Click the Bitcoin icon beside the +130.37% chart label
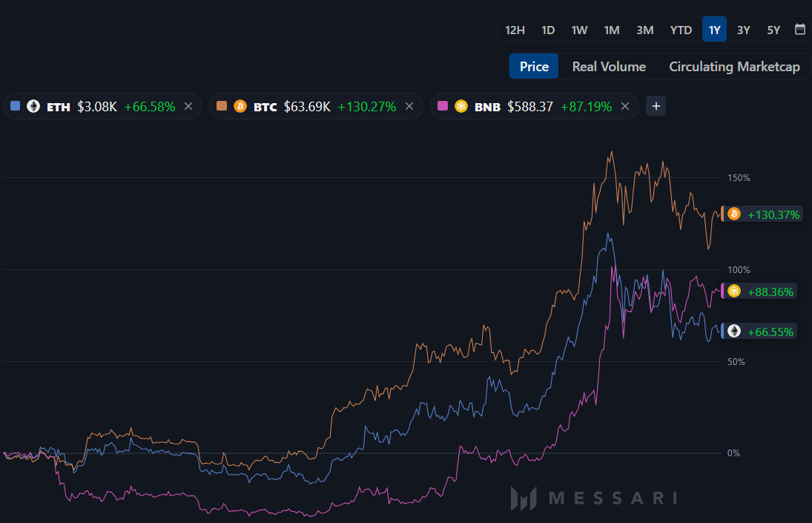Screen dimensions: 812x523 (x=733, y=214)
